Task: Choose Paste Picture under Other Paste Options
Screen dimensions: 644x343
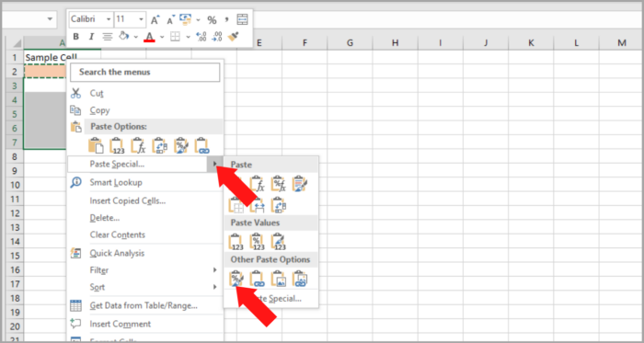Action: (x=279, y=279)
